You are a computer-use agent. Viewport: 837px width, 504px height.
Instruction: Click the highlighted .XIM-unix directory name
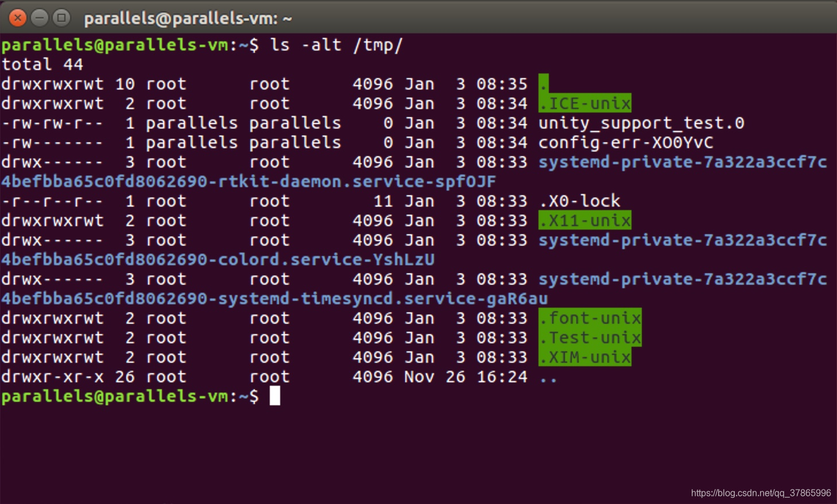tap(585, 357)
